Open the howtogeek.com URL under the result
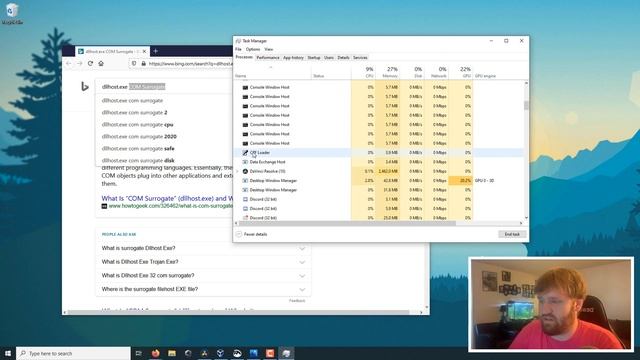Screen dimensions: 640x360 tap(171, 206)
